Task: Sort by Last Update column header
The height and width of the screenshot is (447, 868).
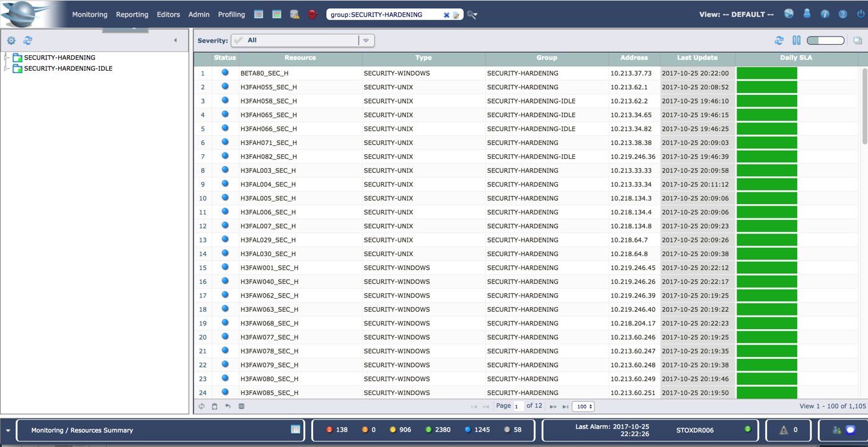Action: [697, 58]
